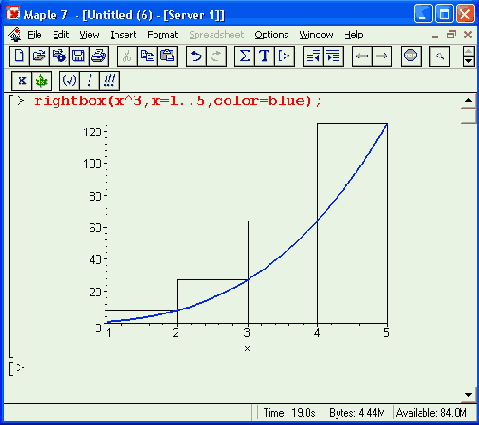Toggle Maple input mode leaf button
The width and height of the screenshot is (479, 425).
point(42,81)
